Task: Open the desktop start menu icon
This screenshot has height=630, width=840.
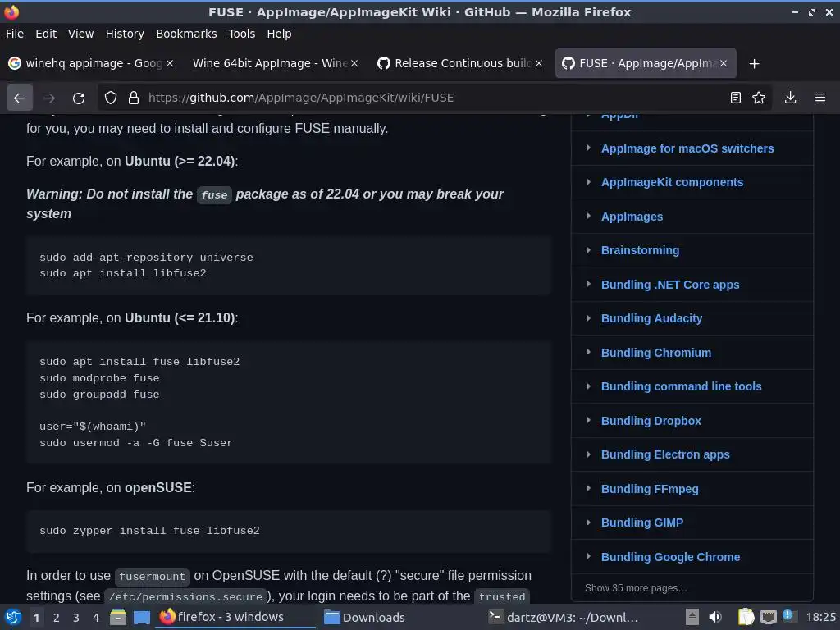Action: tap(13, 617)
